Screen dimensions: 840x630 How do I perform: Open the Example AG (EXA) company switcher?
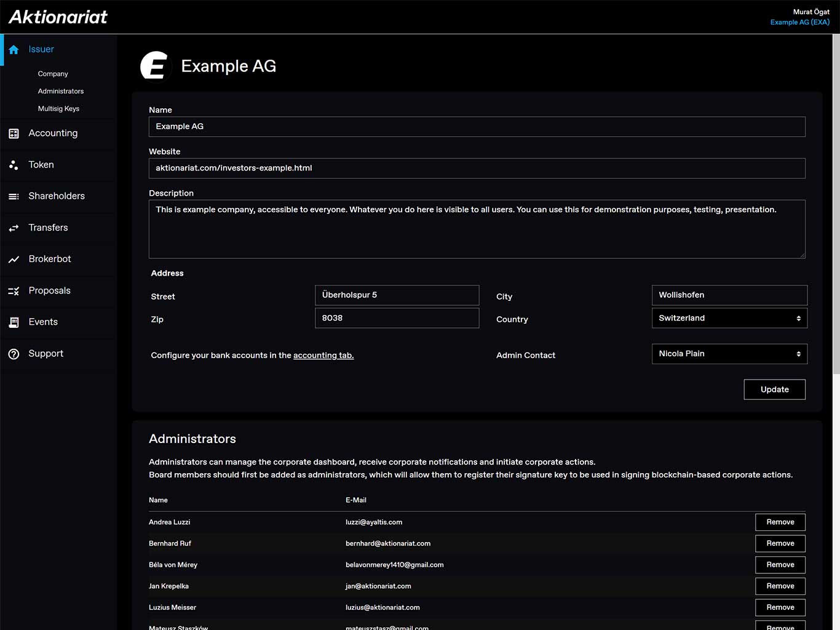pyautogui.click(x=799, y=22)
